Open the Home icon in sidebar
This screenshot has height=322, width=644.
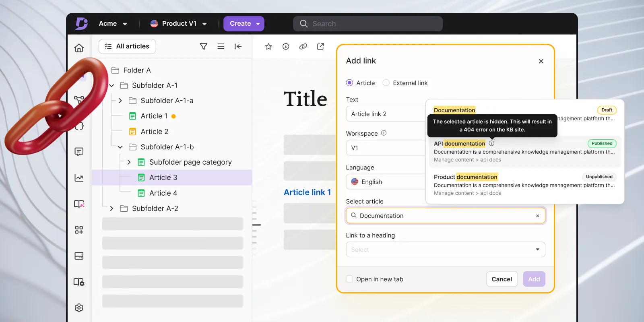pyautogui.click(x=79, y=48)
